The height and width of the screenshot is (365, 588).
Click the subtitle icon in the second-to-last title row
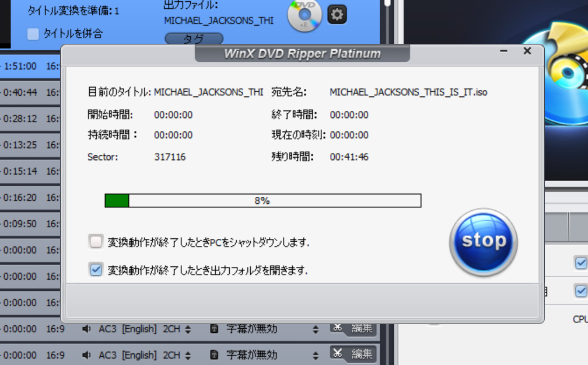pyautogui.click(x=214, y=329)
